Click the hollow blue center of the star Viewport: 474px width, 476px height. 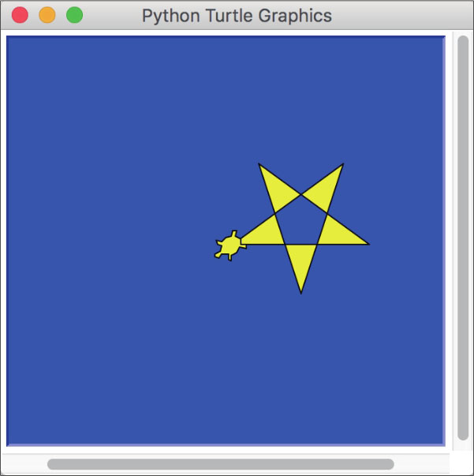pyautogui.click(x=300, y=222)
